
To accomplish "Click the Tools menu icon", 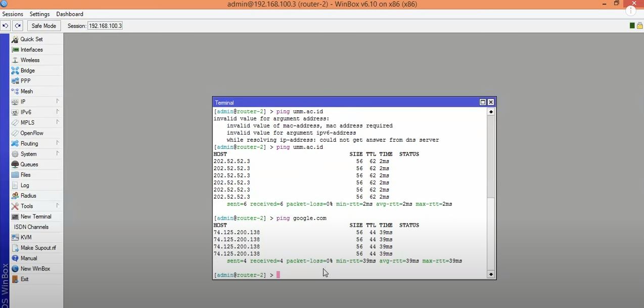I will point(15,206).
